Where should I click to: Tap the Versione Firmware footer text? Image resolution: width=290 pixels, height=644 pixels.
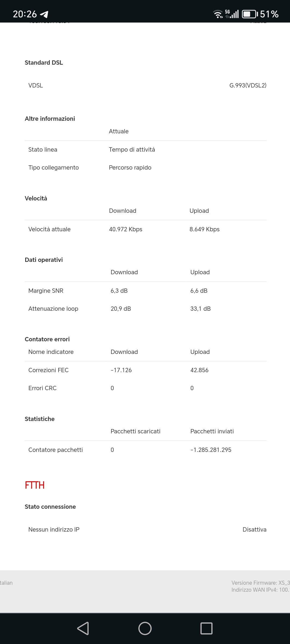[260, 583]
